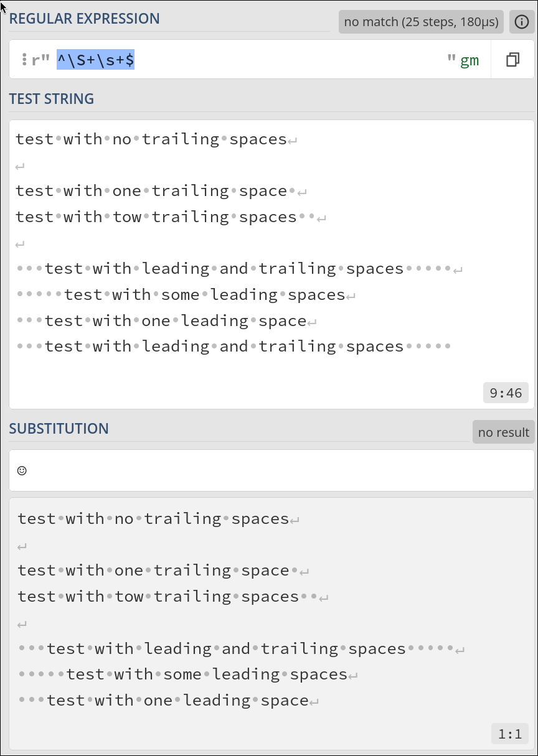
Task: Click the 9:46 cursor position indicator
Action: [x=506, y=393]
